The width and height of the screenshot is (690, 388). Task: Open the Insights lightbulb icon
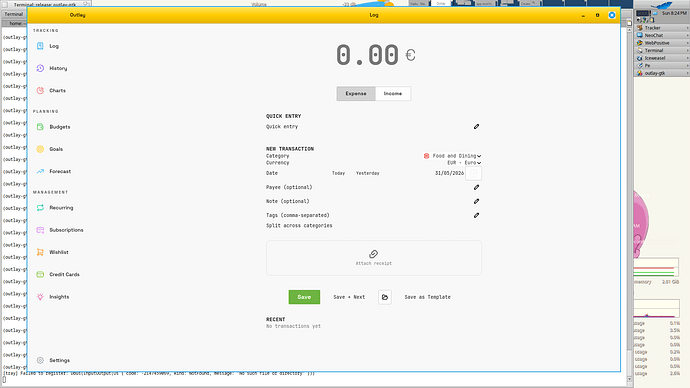[40, 297]
